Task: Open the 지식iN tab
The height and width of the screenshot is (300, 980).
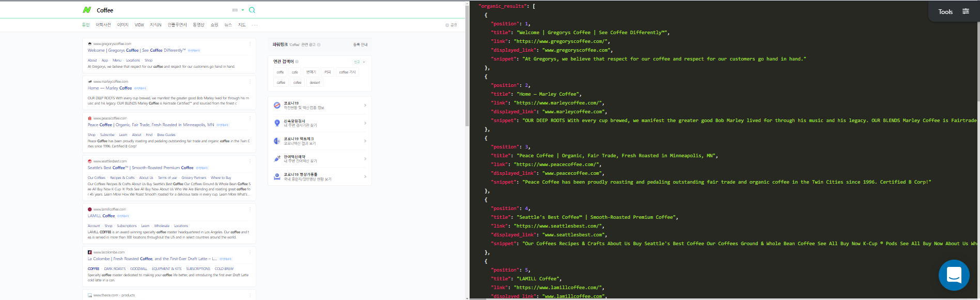Action: [155, 25]
